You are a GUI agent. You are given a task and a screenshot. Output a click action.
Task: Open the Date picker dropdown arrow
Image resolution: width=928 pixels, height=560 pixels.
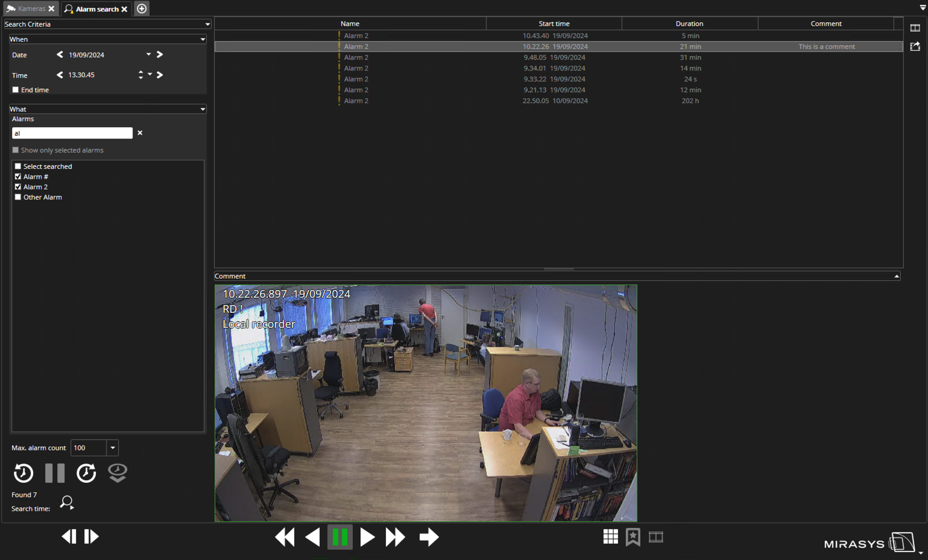click(148, 54)
